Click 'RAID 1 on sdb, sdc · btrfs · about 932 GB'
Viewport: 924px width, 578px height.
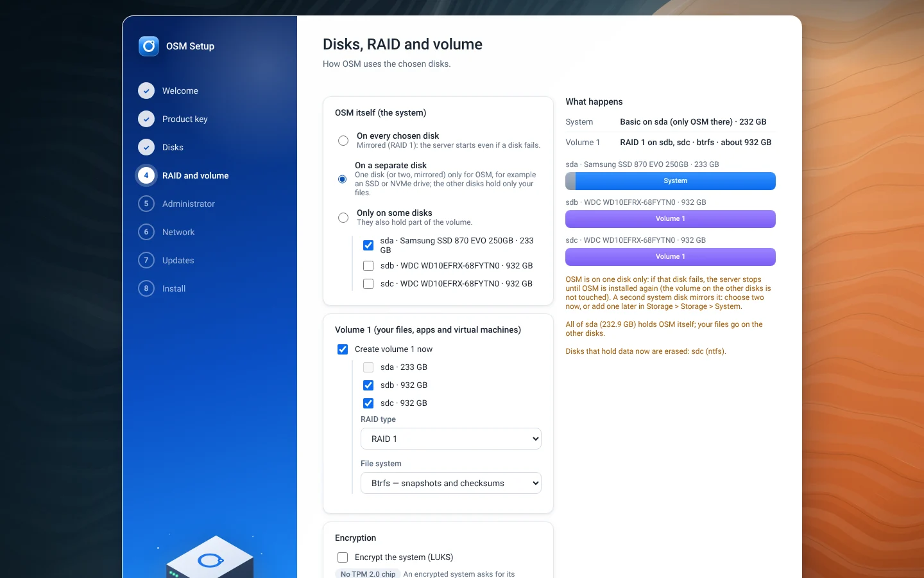pos(696,142)
